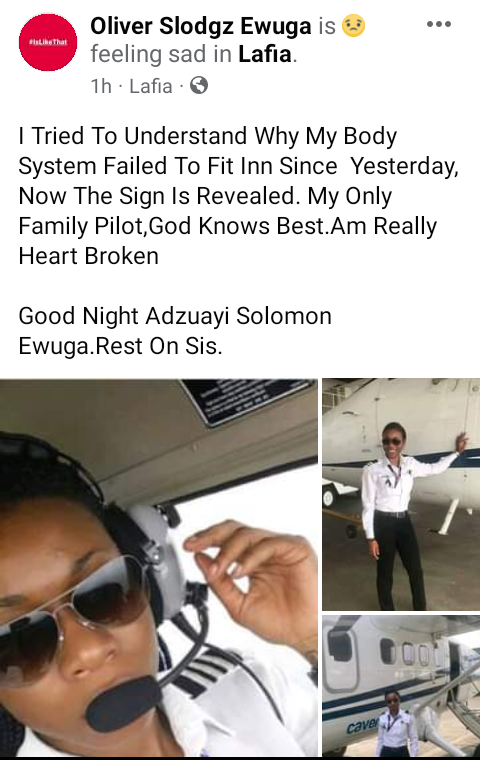
Task: Click the passenger windows on the bottom-right aircraft
Action: [406, 651]
